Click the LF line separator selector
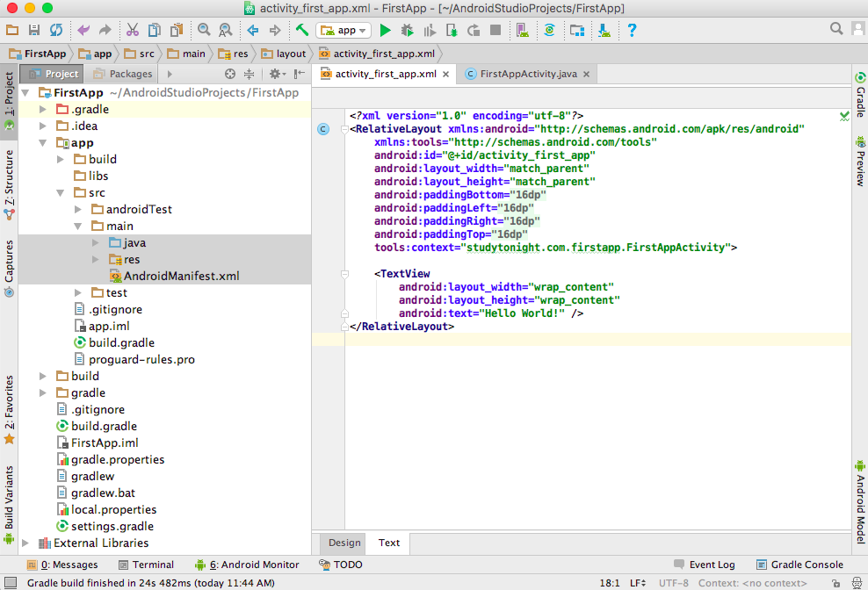Image resolution: width=868 pixels, height=590 pixels. [x=638, y=583]
